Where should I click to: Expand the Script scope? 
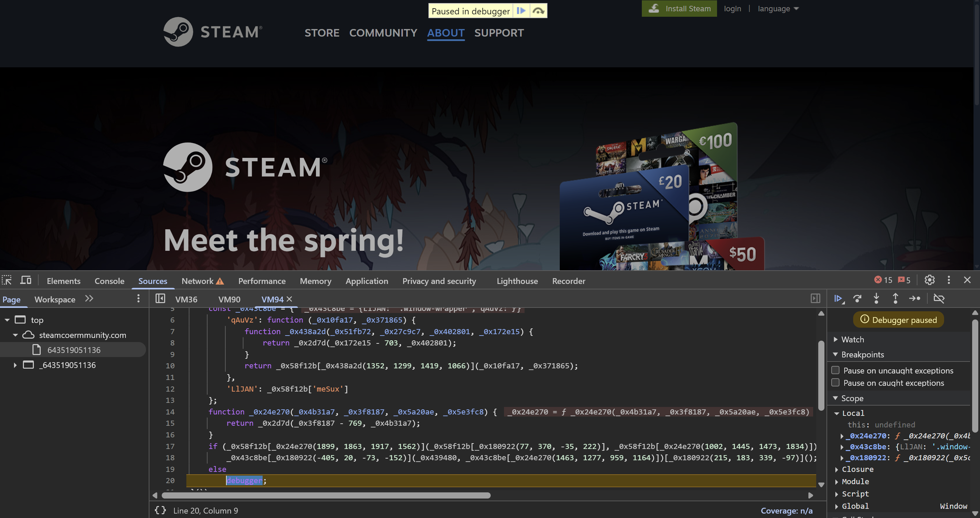[837, 494]
